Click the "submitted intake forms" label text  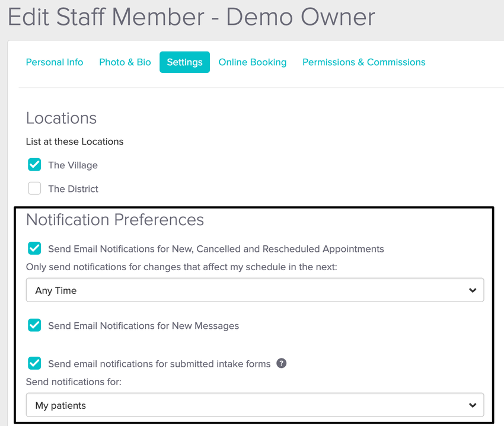pos(159,364)
